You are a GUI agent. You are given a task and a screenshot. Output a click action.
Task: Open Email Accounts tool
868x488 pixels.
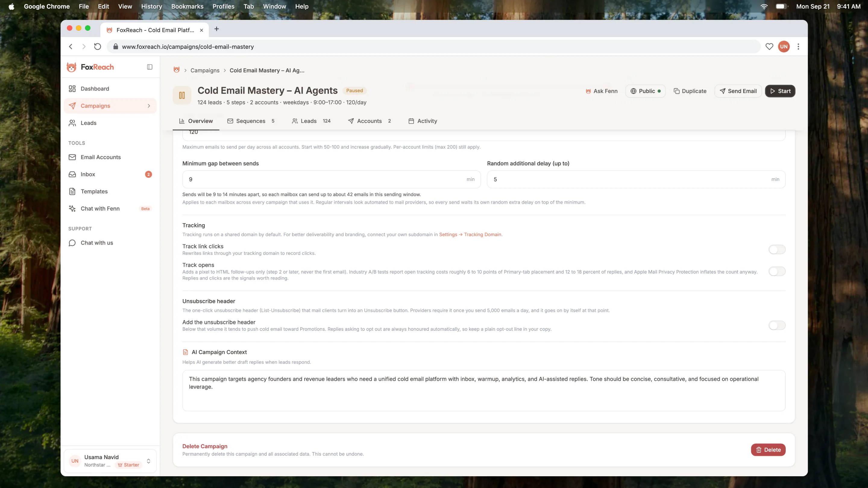[x=110, y=157]
